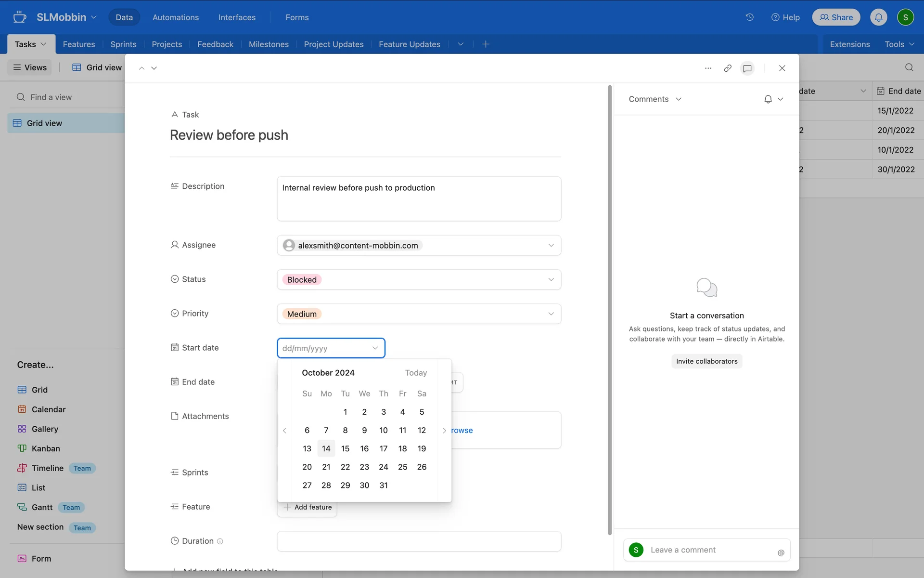Expand the Status dropdown showing Blocked
924x578 pixels.
[x=551, y=280]
